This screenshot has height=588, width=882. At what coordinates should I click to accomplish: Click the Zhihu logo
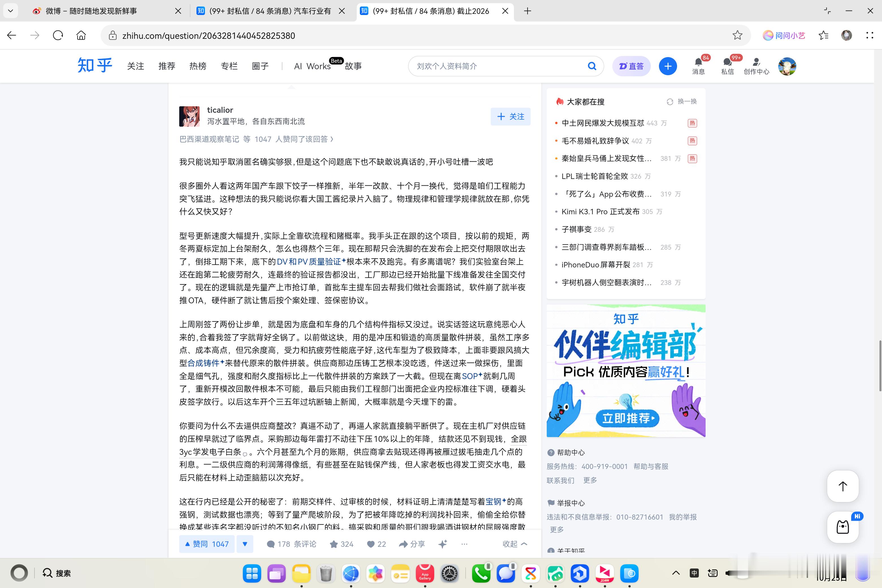pyautogui.click(x=95, y=66)
